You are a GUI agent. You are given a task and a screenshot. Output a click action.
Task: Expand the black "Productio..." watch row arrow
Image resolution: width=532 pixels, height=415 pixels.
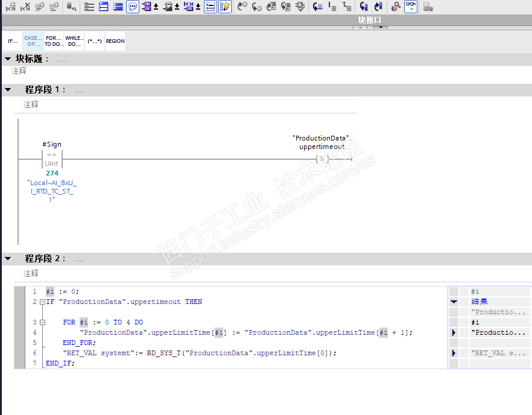[x=454, y=332]
